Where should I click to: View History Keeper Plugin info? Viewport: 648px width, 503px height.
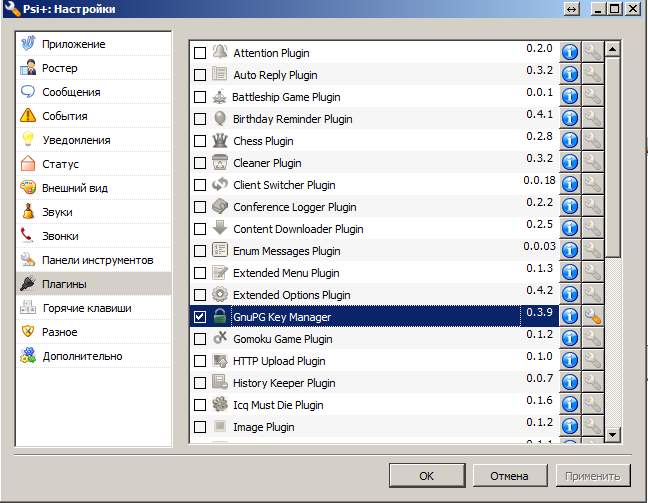click(x=570, y=382)
